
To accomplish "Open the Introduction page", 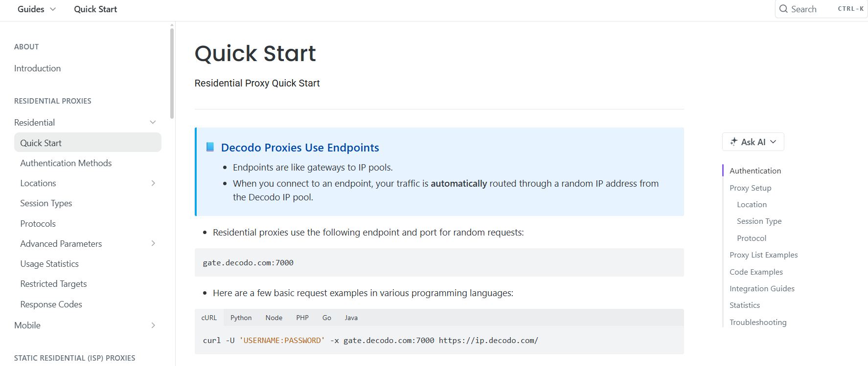I will point(38,68).
